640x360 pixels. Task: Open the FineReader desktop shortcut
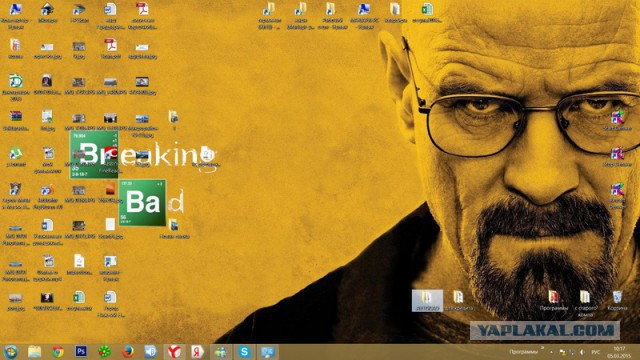(110, 160)
